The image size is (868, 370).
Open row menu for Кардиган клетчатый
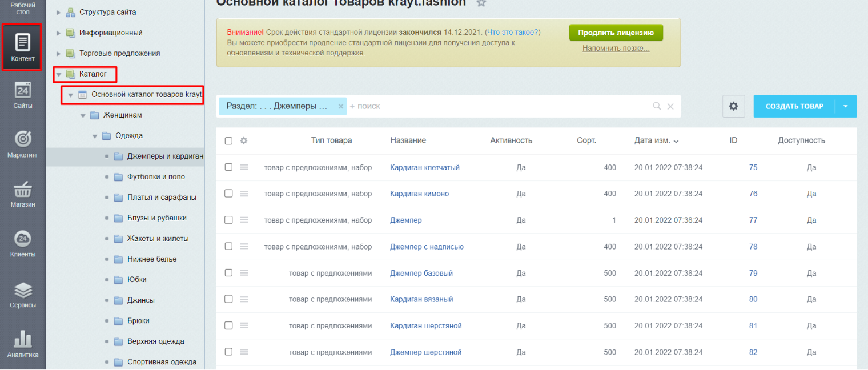(244, 167)
